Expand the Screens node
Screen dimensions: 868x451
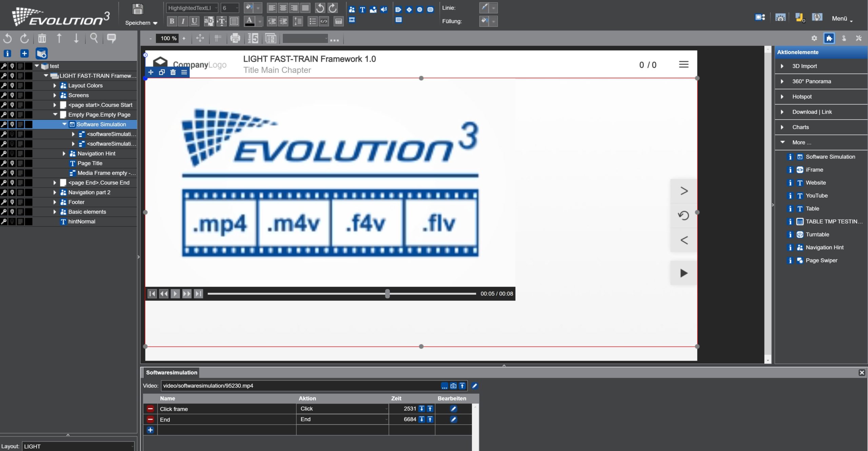pyautogui.click(x=55, y=95)
